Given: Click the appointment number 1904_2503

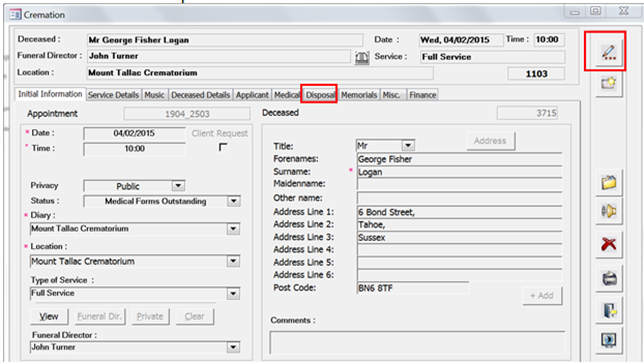Looking at the screenshot, I should click(x=187, y=114).
